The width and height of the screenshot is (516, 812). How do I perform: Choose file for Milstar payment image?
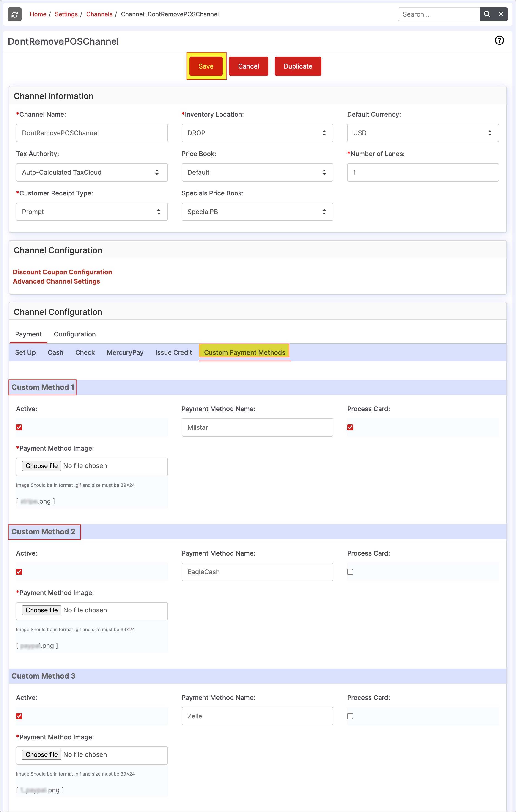coord(41,466)
